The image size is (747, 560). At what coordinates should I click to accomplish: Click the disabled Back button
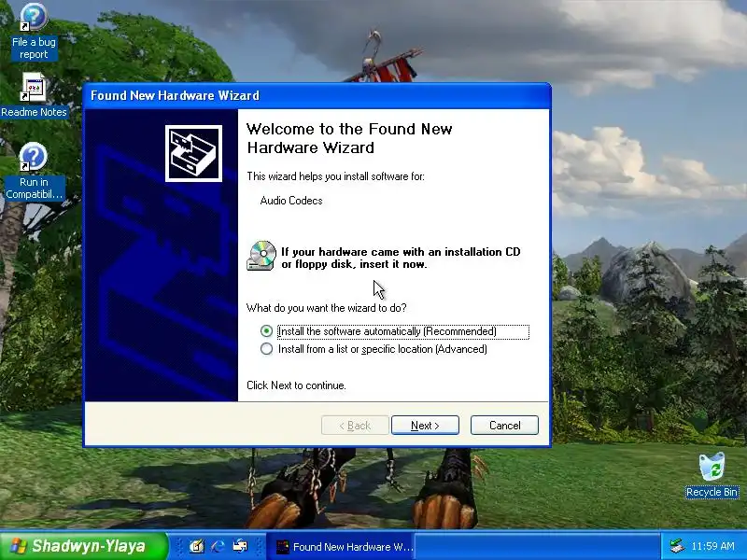[x=355, y=426]
